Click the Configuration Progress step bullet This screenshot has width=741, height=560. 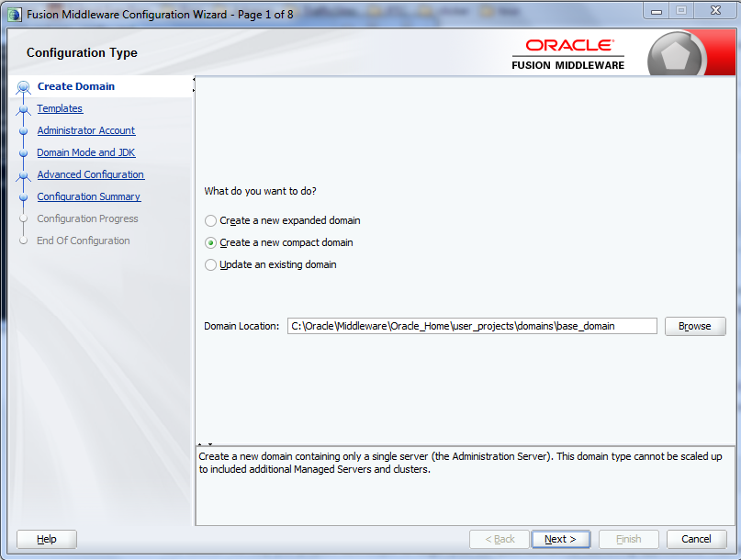point(23,218)
